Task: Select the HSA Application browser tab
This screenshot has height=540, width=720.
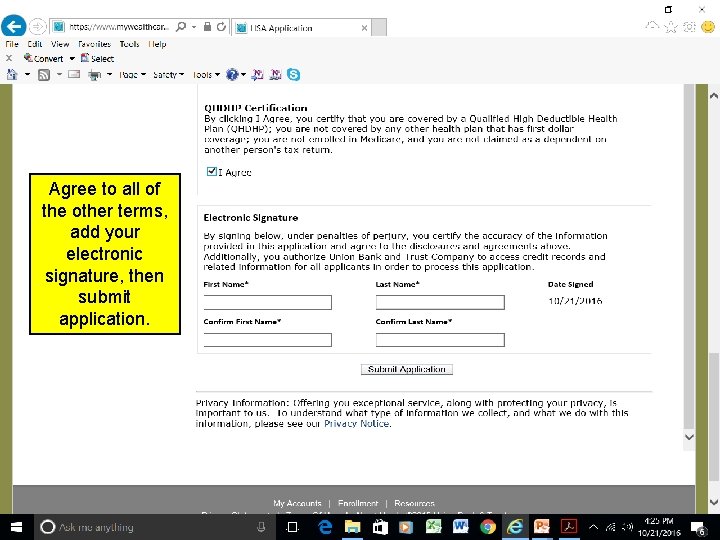Action: [301, 28]
